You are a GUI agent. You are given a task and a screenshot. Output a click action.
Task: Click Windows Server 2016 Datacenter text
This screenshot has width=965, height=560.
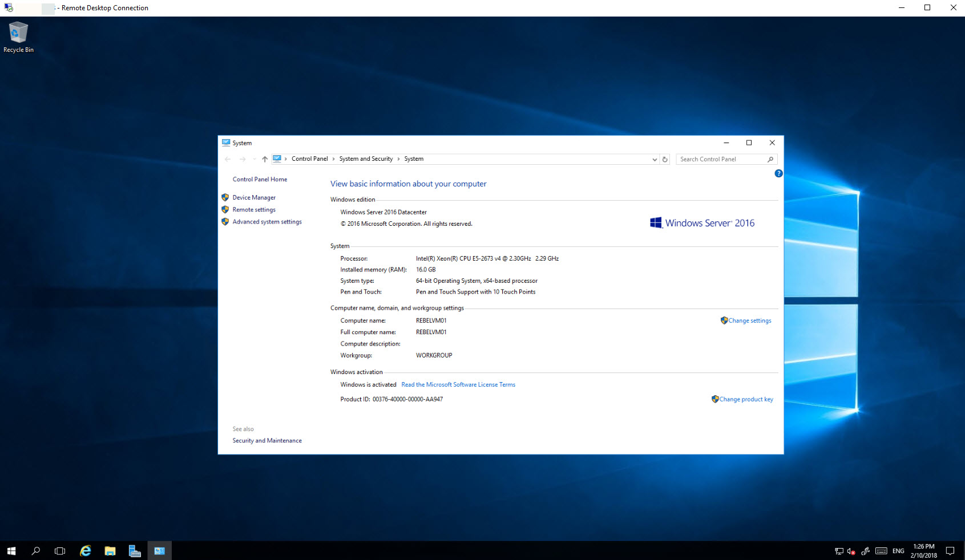pyautogui.click(x=383, y=212)
